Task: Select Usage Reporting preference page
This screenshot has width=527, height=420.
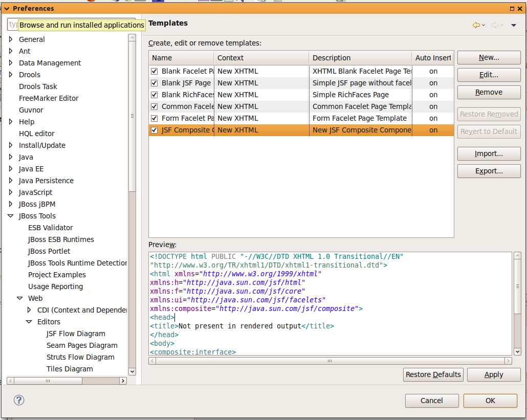Action: [x=55, y=286]
